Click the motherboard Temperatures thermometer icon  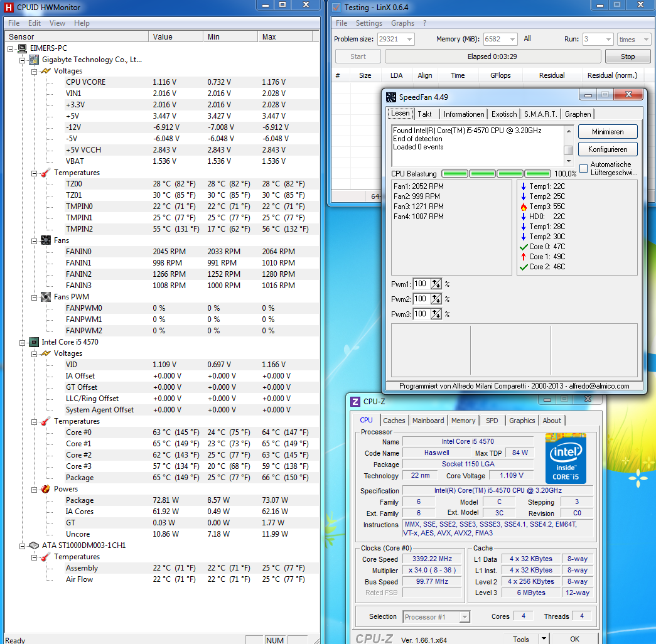pyautogui.click(x=46, y=173)
